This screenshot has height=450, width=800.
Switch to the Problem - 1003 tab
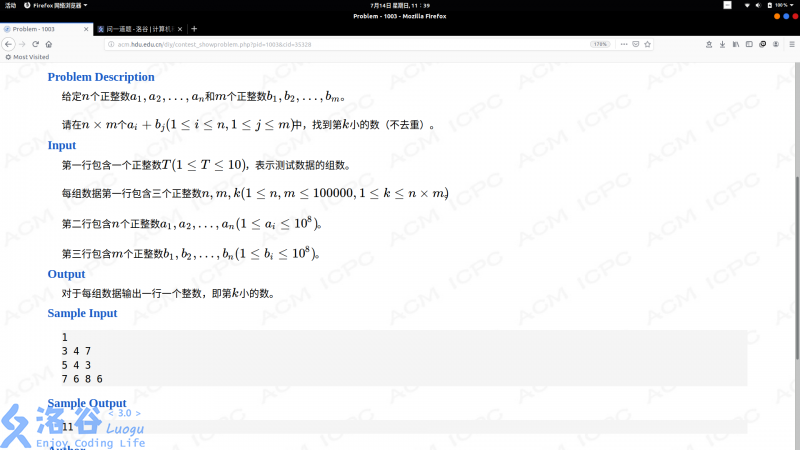click(x=40, y=29)
